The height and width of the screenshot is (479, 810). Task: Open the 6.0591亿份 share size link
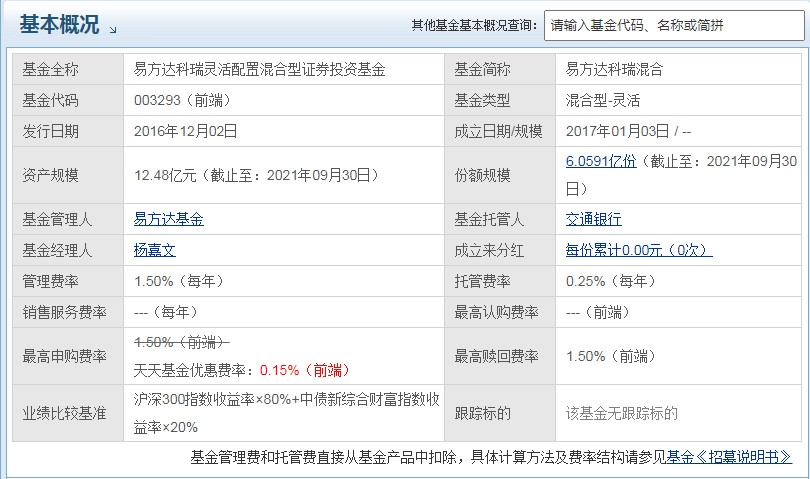[601, 161]
